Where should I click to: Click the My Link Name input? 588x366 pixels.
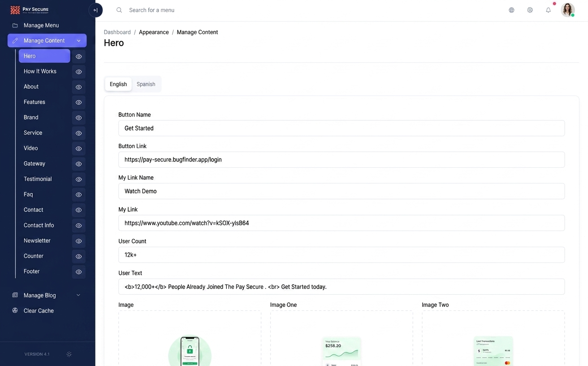point(342,191)
